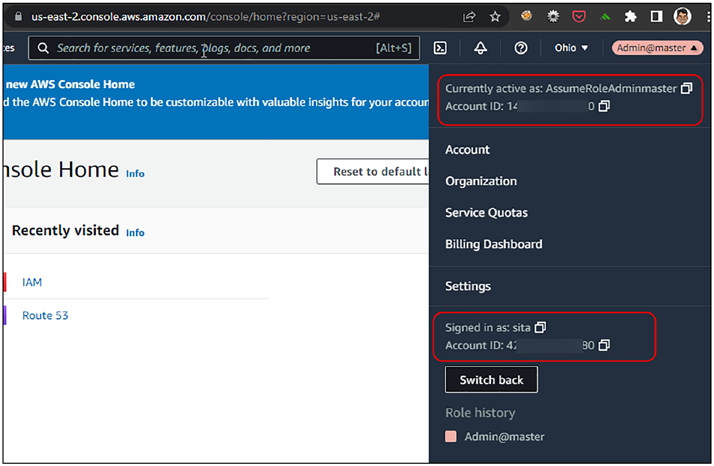
Task: Click the Role history heading
Action: point(480,413)
